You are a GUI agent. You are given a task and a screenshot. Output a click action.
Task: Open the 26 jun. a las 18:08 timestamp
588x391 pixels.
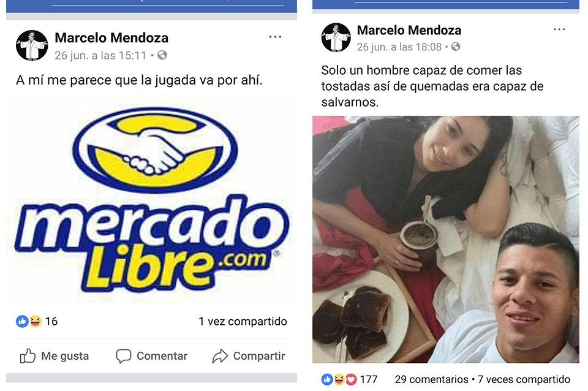[399, 47]
